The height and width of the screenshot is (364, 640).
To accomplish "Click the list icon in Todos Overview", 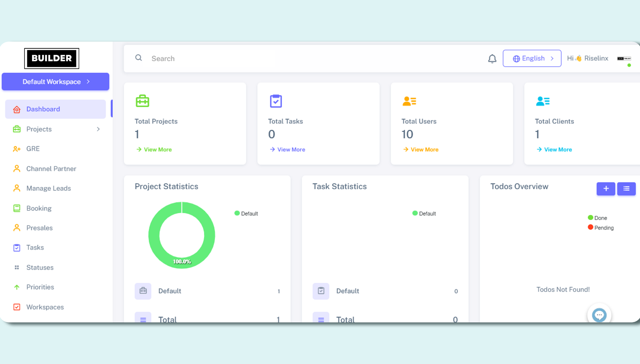I will tap(626, 189).
